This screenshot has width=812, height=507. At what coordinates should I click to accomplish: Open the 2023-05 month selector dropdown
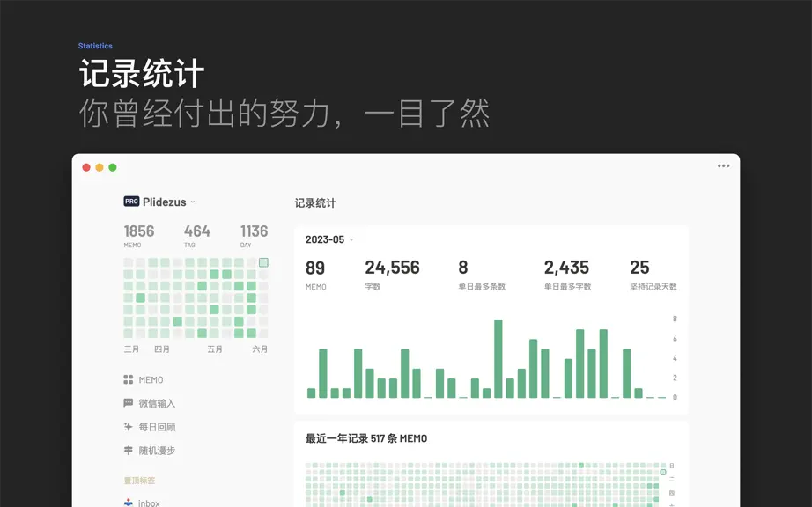351,239
